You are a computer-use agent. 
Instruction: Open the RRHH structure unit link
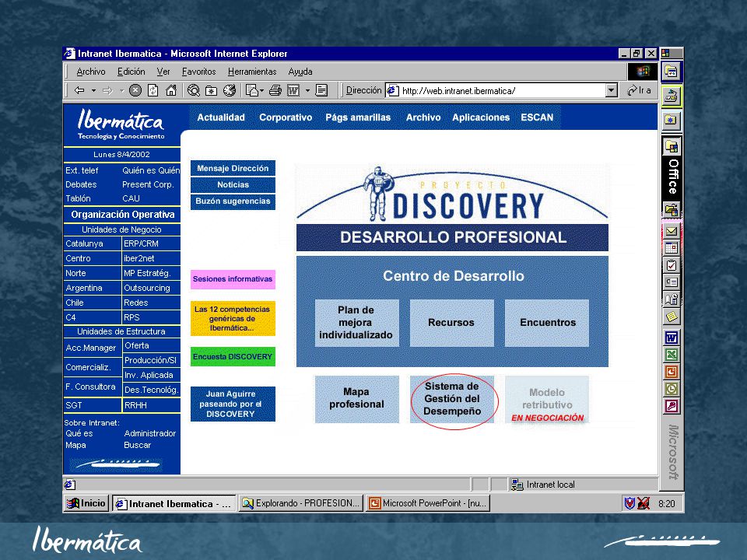tap(135, 405)
